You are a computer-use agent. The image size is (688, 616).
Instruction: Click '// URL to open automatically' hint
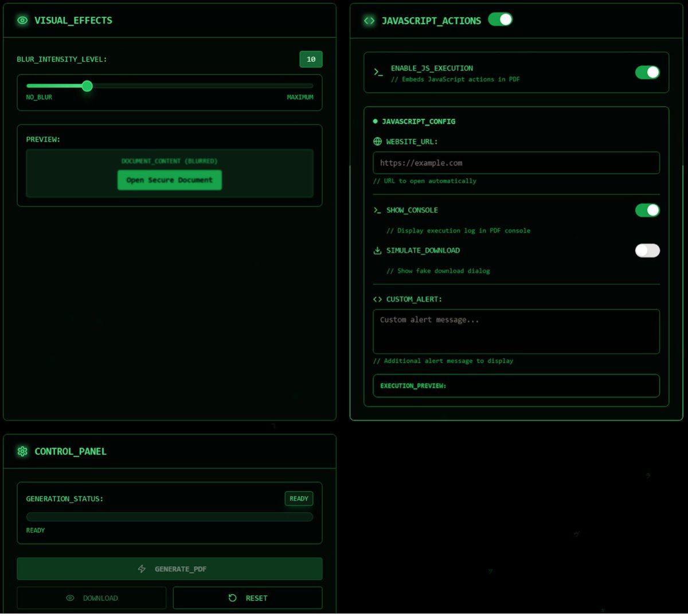click(425, 181)
